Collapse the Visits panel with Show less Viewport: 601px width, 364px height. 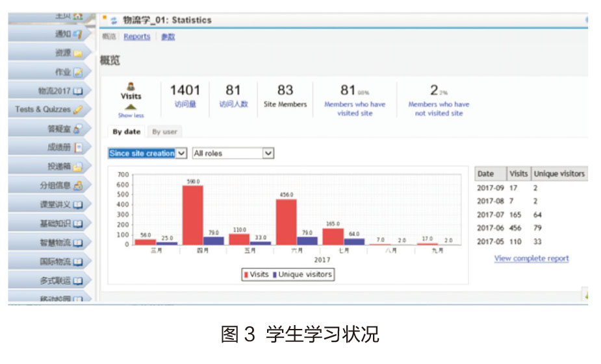[131, 115]
